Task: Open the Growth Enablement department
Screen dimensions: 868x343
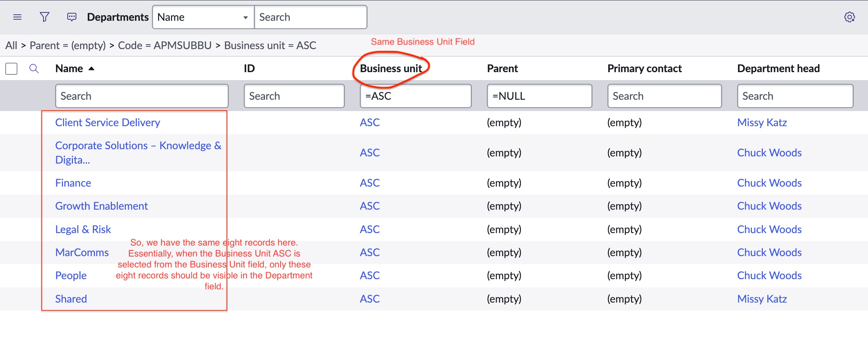Action: [x=101, y=206]
